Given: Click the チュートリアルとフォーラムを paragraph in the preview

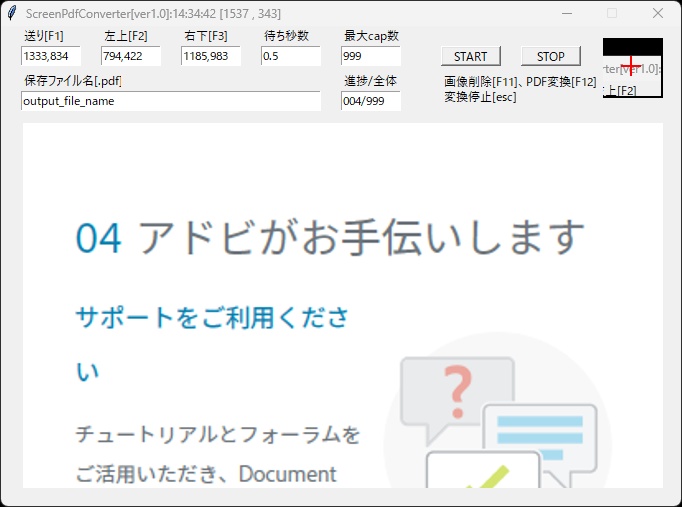Looking at the screenshot, I should pos(217,435).
